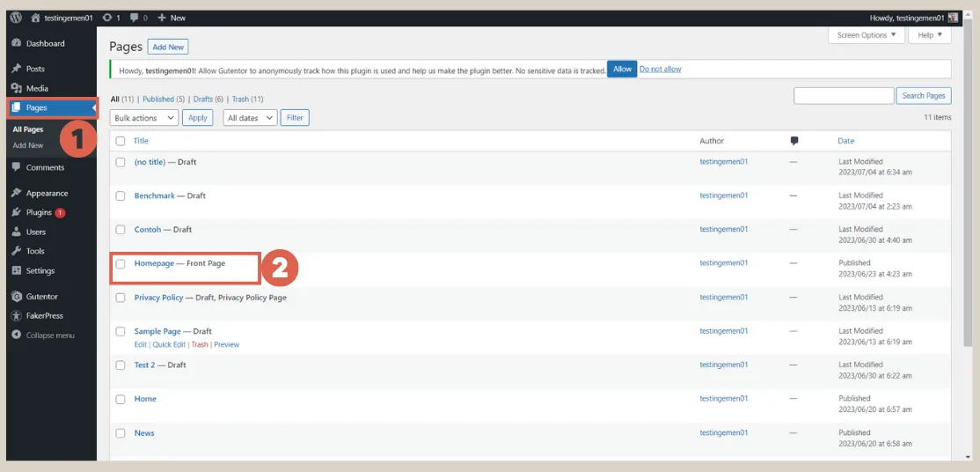
Task: Click the Do not allow link
Action: (660, 69)
